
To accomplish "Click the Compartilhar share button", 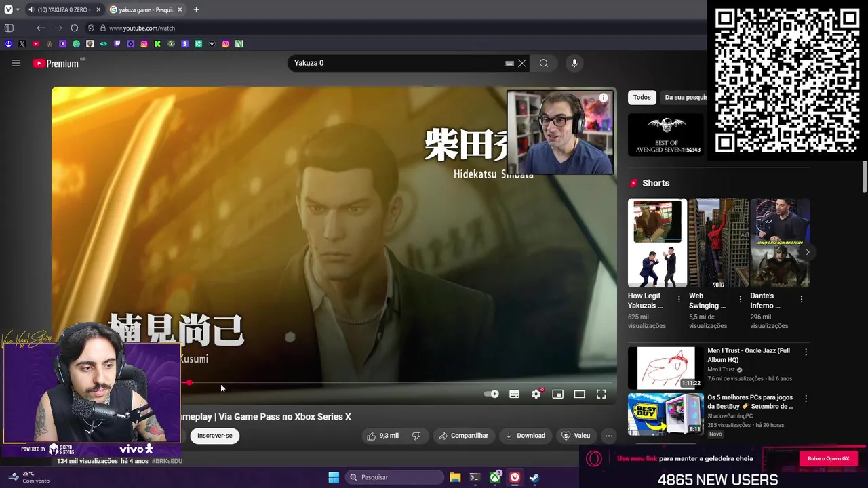I will (x=463, y=436).
